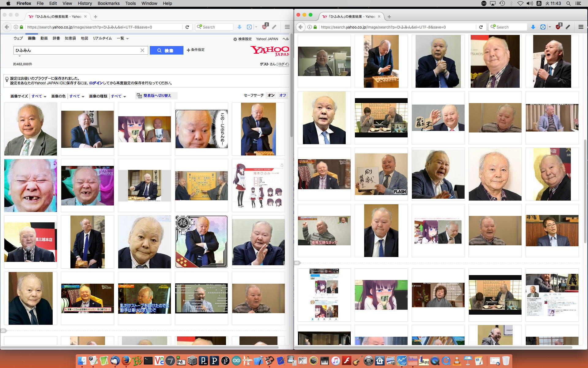The image size is (588, 368).
Task: Open the hamburger menu in left window
Action: 287,27
